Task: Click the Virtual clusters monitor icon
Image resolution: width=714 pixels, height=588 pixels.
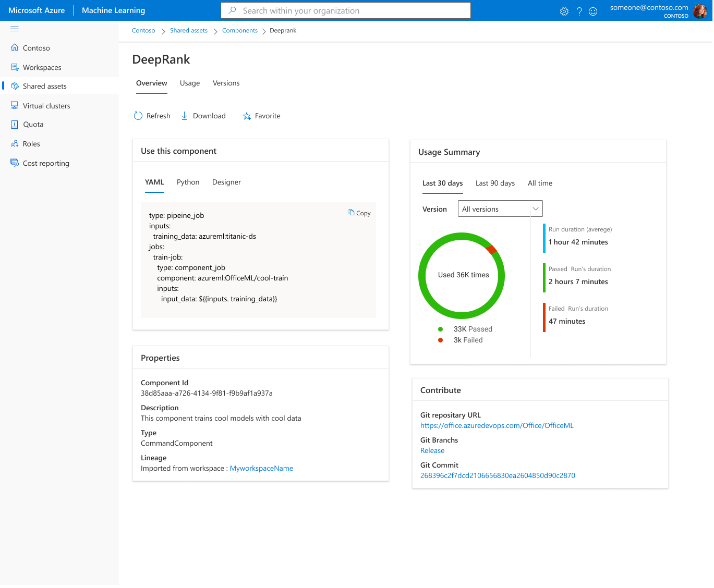Action: click(x=15, y=105)
